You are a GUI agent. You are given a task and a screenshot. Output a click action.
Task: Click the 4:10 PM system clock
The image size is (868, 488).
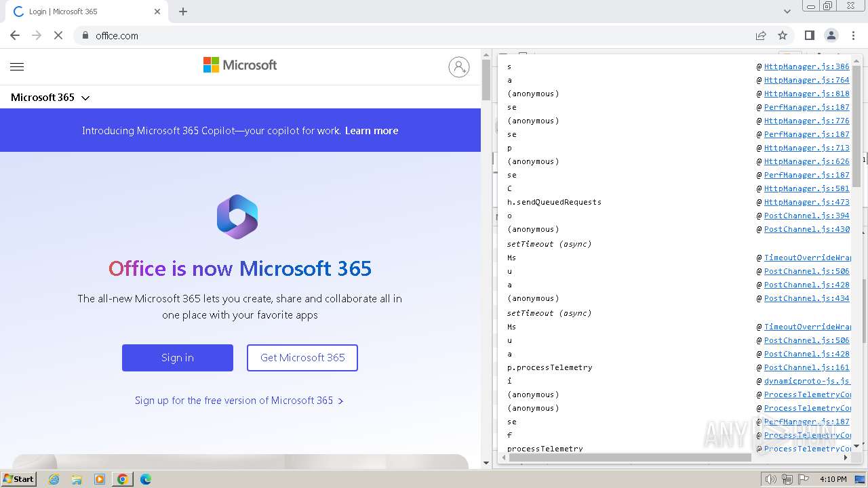(833, 479)
